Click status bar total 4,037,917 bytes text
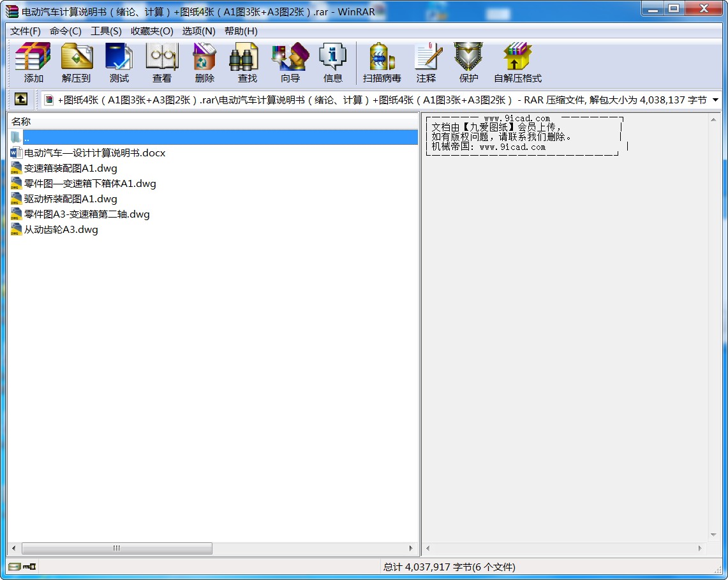This screenshot has width=728, height=580. [449, 567]
